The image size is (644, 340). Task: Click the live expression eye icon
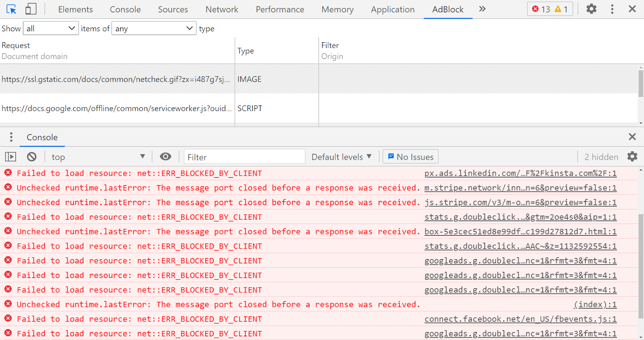(x=165, y=157)
